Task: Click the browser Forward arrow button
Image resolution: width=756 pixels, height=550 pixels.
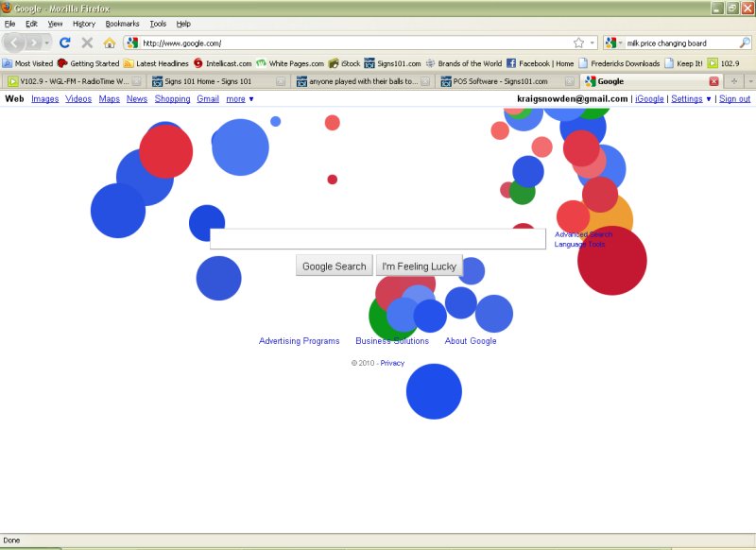Action: click(x=33, y=43)
